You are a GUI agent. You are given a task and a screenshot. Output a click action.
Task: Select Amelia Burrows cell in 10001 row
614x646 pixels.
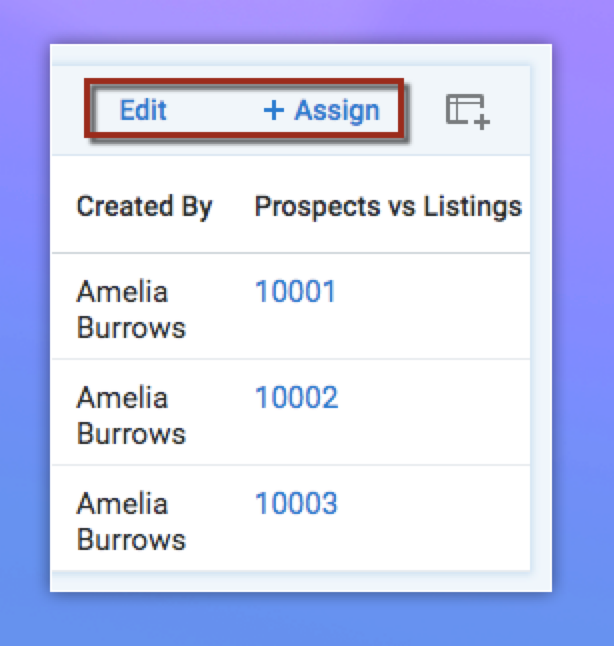[131, 310]
